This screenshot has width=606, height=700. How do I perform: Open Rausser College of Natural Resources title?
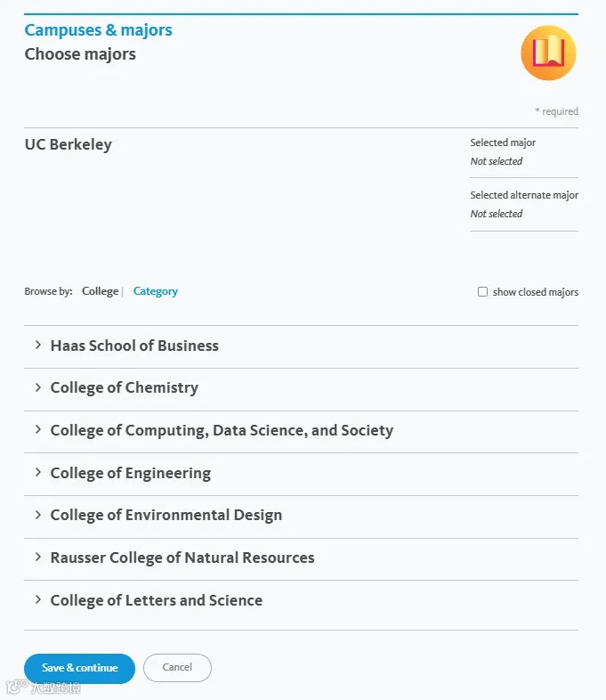(182, 558)
